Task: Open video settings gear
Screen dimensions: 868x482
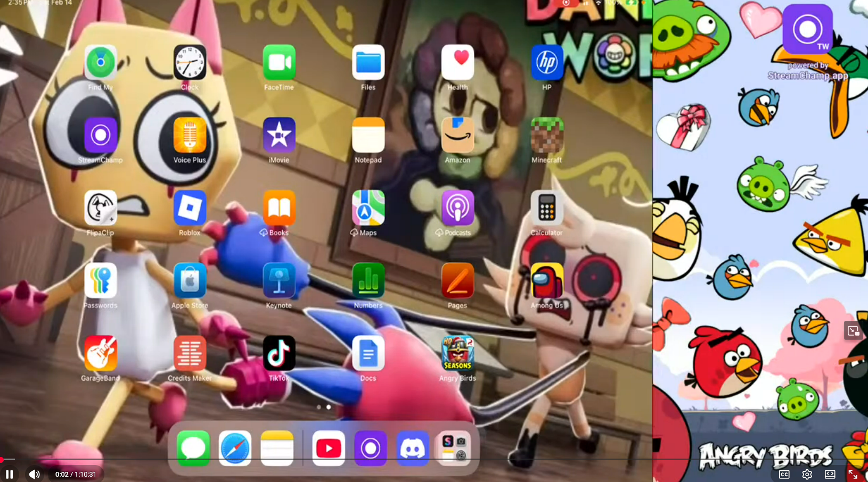Action: pyautogui.click(x=807, y=474)
